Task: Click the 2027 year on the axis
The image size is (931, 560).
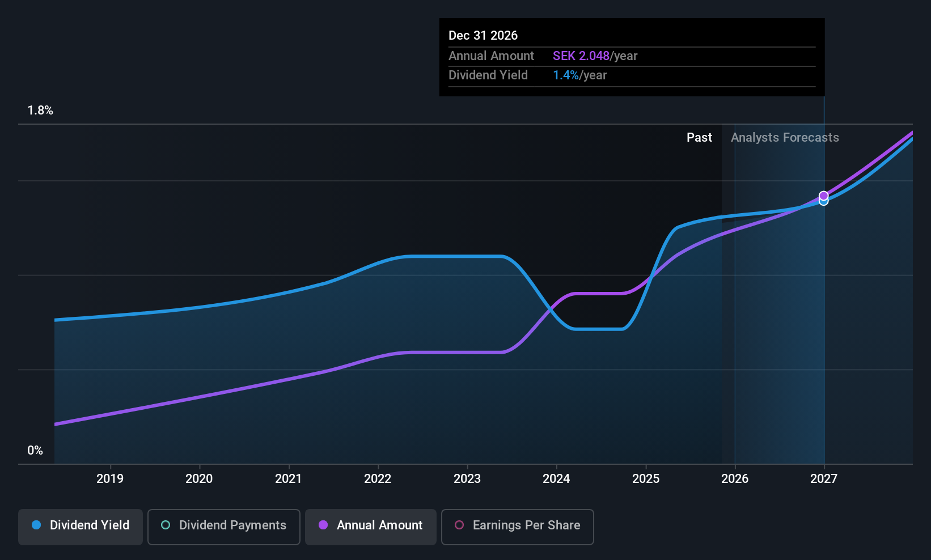Action: tap(824, 479)
